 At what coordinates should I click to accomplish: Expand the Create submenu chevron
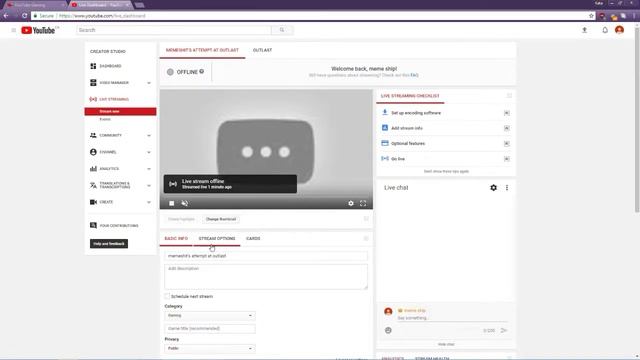click(x=149, y=202)
